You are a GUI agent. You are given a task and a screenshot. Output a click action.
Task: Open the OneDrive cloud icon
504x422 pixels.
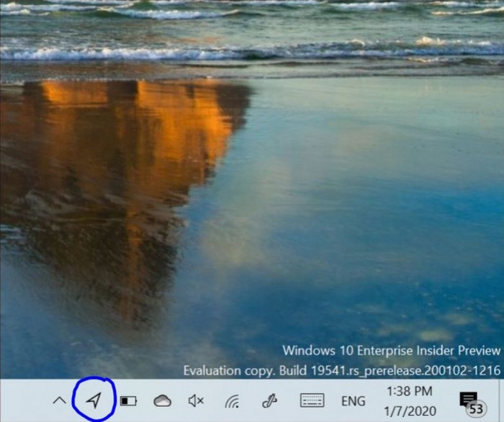click(163, 401)
